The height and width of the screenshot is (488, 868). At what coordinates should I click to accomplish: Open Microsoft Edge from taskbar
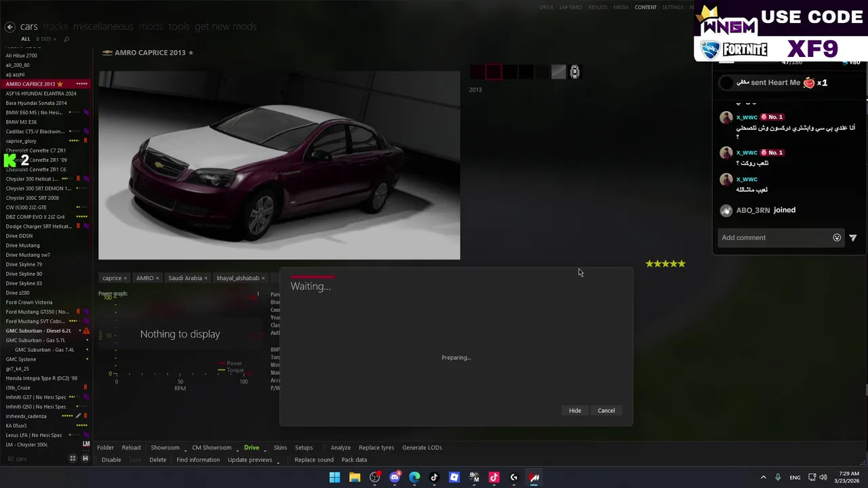tap(414, 478)
